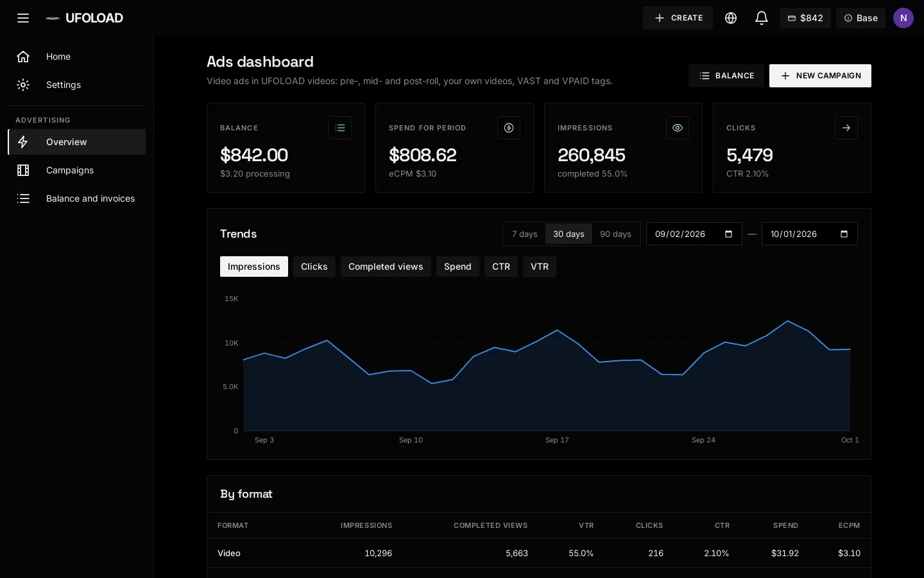Viewport: 924px width, 578px height.
Task: Click the end date field 10/01/2026
Action: pos(810,234)
